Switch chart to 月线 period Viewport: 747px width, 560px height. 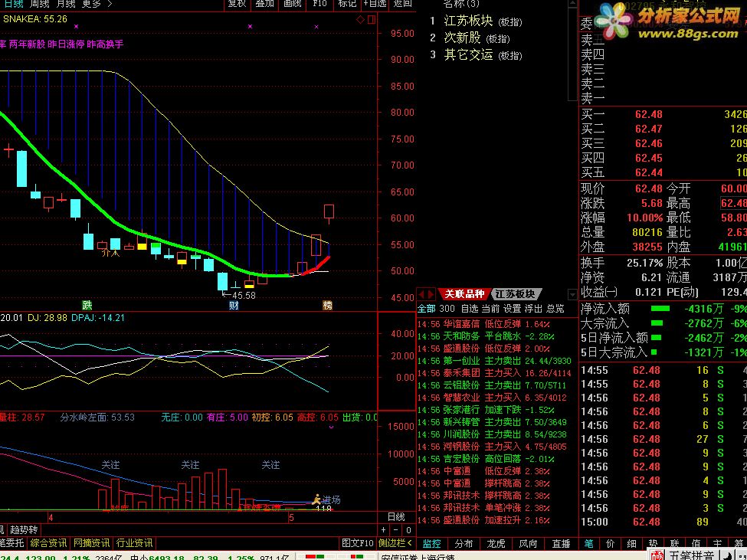tap(65, 4)
